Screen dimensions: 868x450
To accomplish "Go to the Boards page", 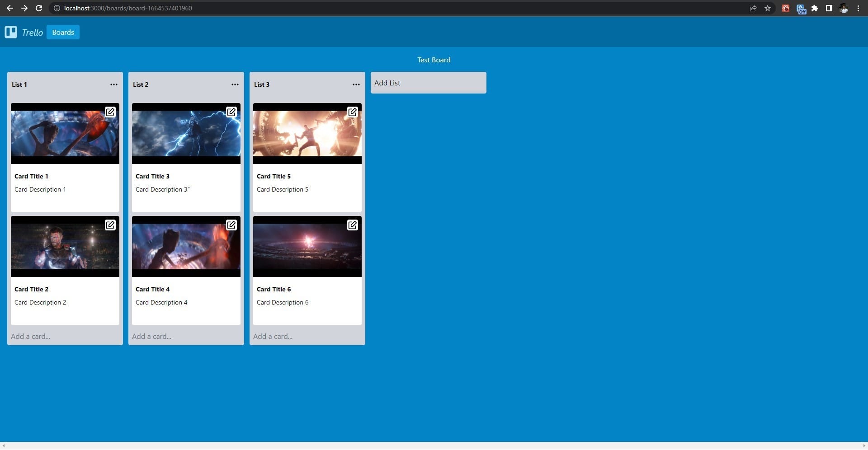I will pos(63,32).
